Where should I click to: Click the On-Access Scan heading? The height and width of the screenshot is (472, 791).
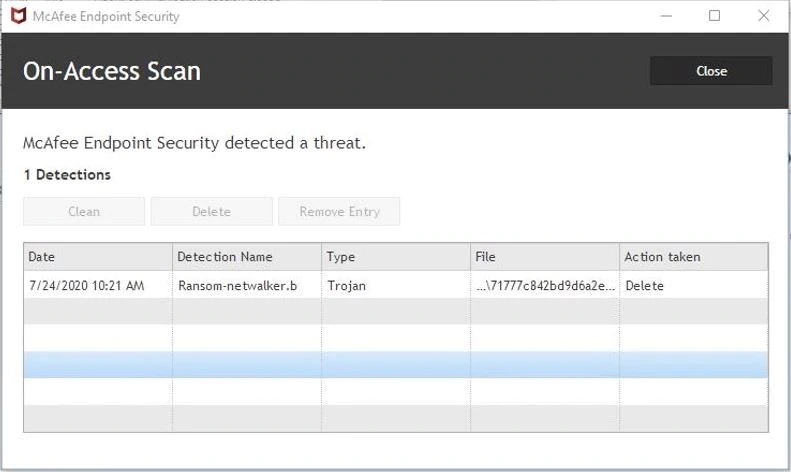[x=112, y=71]
